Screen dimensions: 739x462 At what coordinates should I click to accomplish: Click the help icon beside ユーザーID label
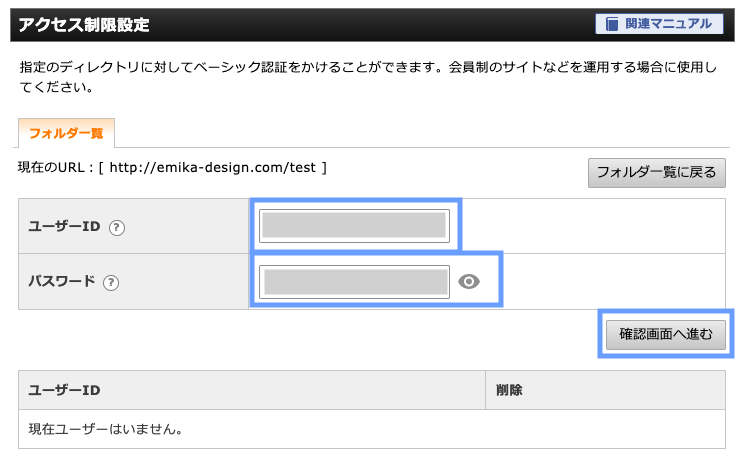pos(117,227)
